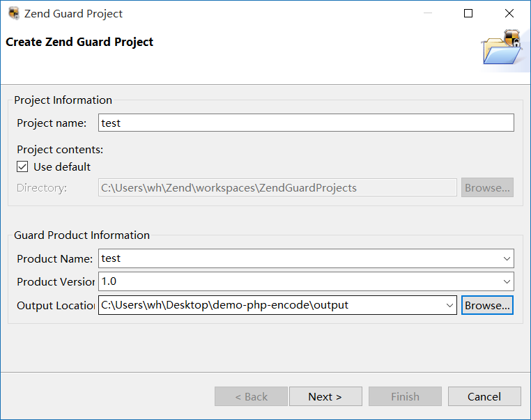The height and width of the screenshot is (420, 531).
Task: Open the Product Version dropdown list
Action: 507,282
